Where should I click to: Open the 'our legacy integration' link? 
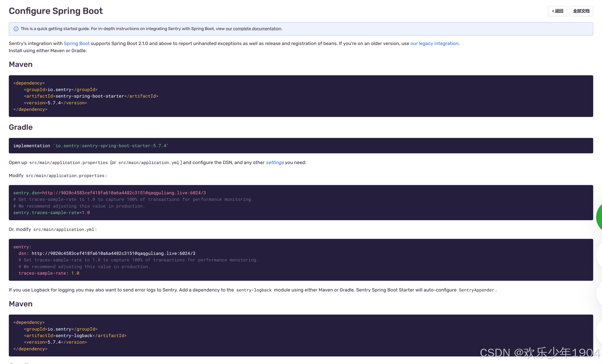click(x=434, y=44)
